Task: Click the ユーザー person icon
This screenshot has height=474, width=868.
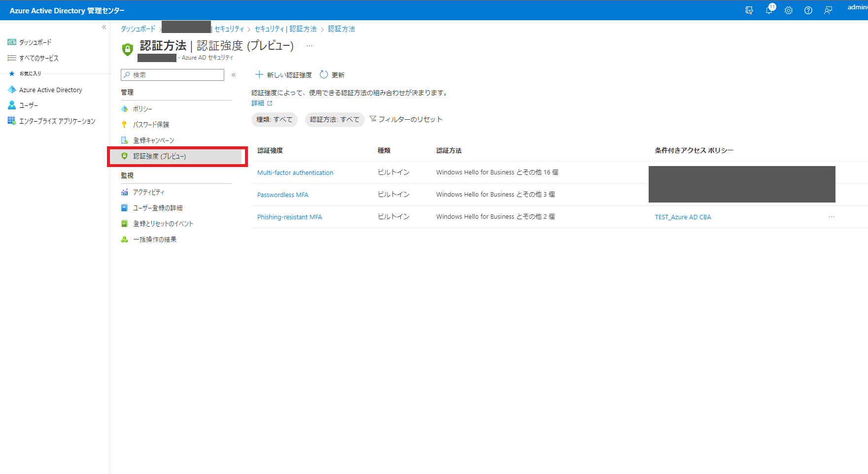Action: tap(12, 105)
